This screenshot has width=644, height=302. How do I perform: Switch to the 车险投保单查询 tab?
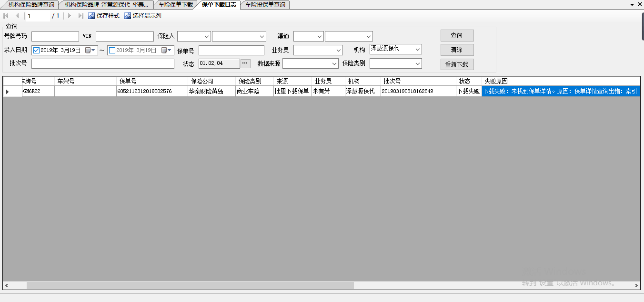265,5
